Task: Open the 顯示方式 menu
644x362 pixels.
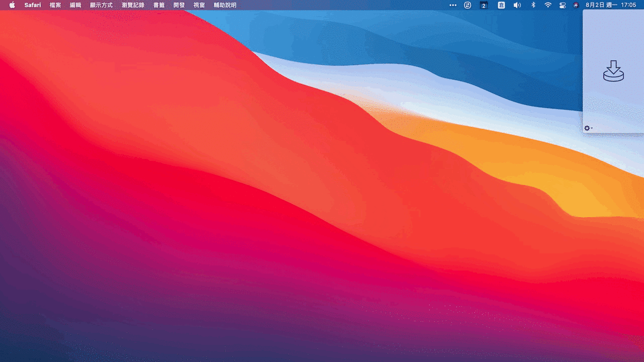Action: click(x=101, y=5)
